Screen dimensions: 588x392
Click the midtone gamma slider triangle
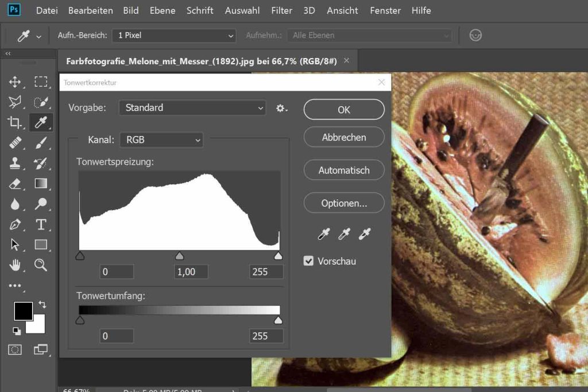click(x=179, y=256)
